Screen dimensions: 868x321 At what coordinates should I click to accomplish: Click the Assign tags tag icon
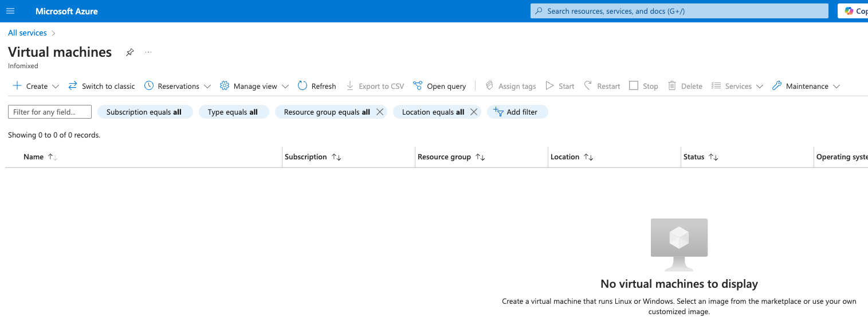click(x=489, y=86)
